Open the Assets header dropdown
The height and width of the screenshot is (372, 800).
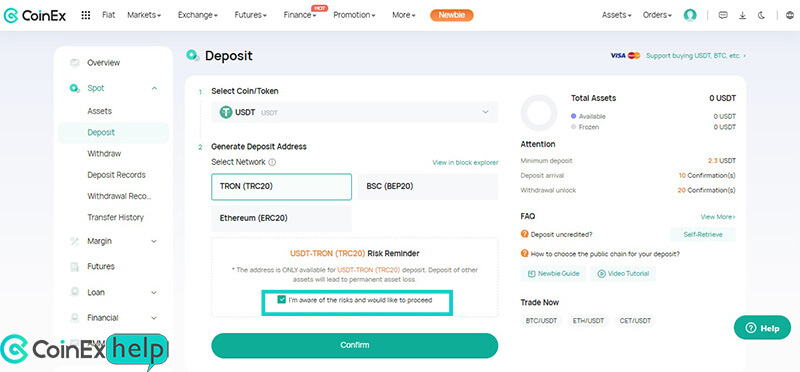[617, 15]
